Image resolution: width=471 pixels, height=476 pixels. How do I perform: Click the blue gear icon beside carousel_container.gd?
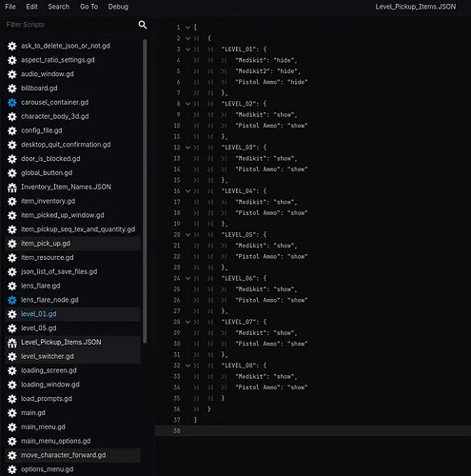point(12,103)
